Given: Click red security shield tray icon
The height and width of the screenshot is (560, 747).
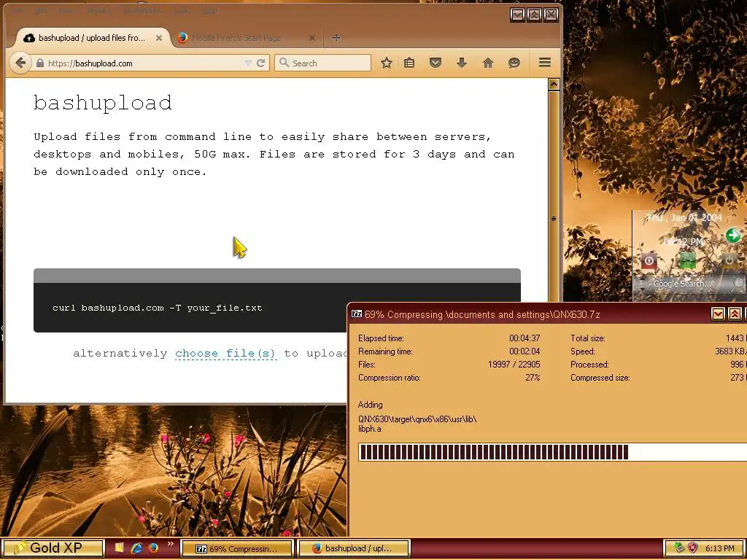Looking at the screenshot, I should click(x=693, y=548).
